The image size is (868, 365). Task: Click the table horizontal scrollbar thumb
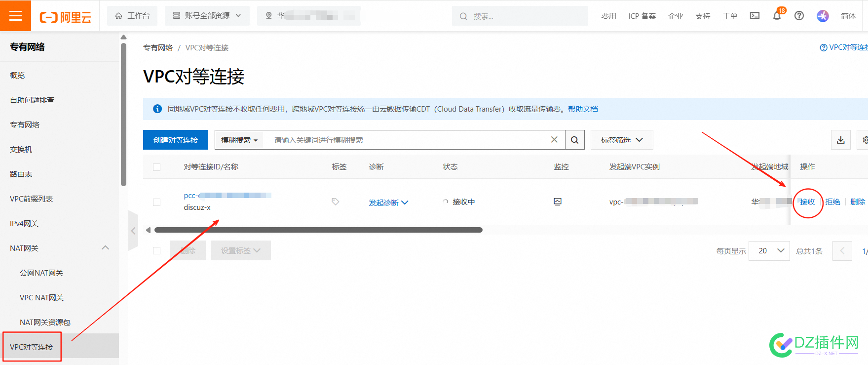point(318,230)
